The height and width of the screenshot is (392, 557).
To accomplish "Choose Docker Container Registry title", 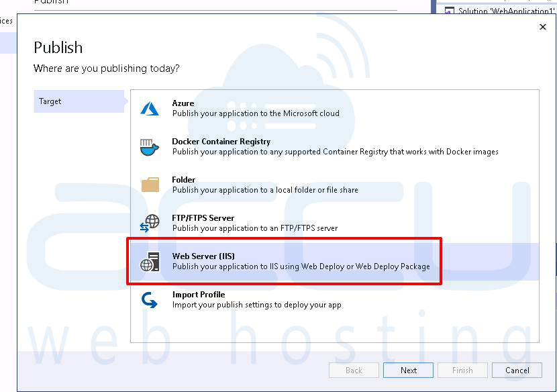I will (221, 142).
